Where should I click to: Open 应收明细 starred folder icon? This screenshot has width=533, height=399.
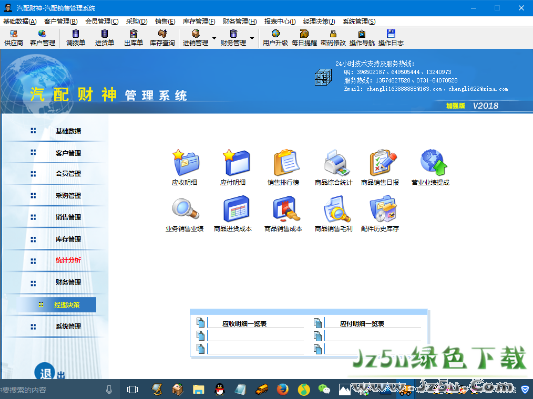(185, 162)
